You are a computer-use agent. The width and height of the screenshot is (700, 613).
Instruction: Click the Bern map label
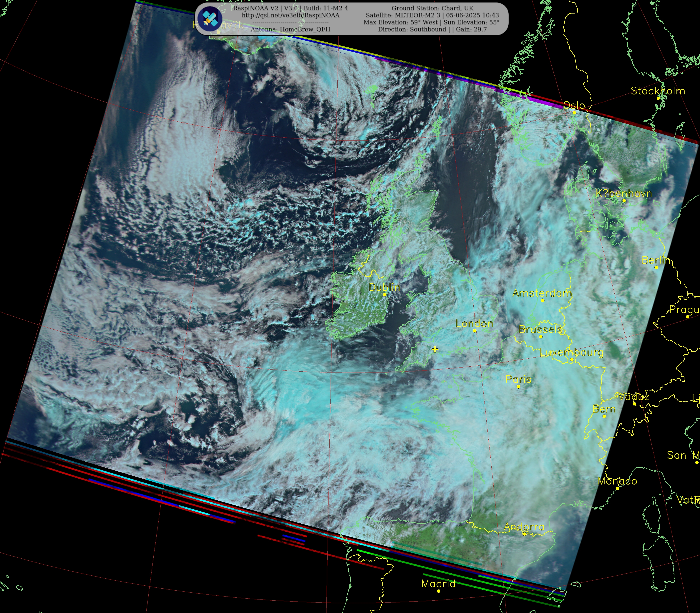[x=604, y=409]
